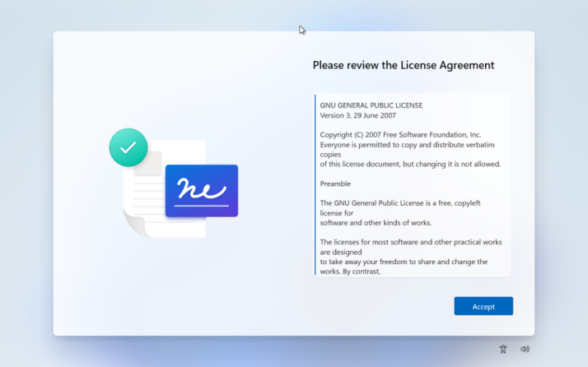Click the "Please review the License Agreement" heading
Image resolution: width=588 pixels, height=367 pixels.
pyautogui.click(x=404, y=65)
